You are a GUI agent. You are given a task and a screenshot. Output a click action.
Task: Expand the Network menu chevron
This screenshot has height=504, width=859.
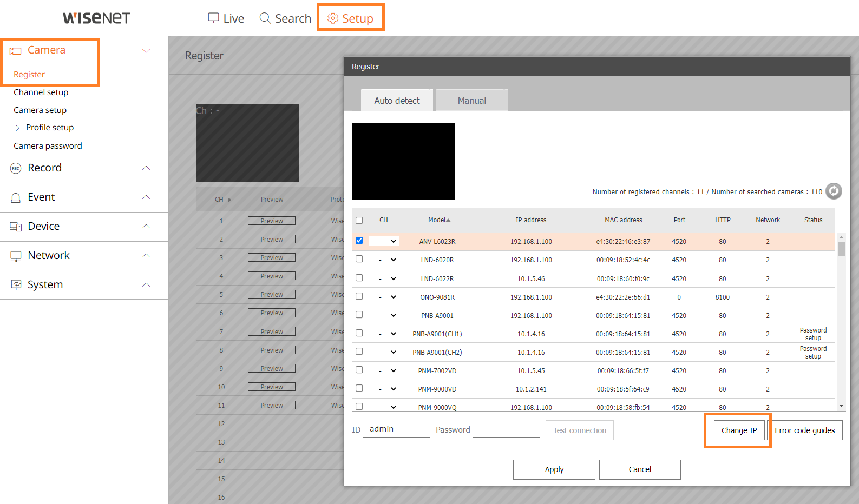click(146, 255)
